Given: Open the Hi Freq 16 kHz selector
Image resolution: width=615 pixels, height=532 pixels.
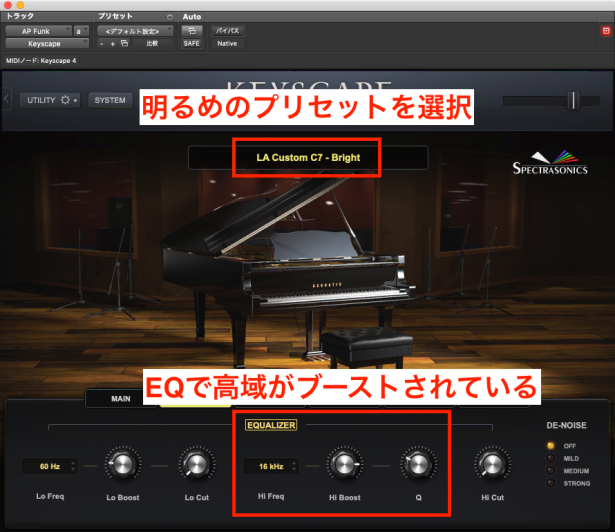Looking at the screenshot, I should [x=272, y=466].
